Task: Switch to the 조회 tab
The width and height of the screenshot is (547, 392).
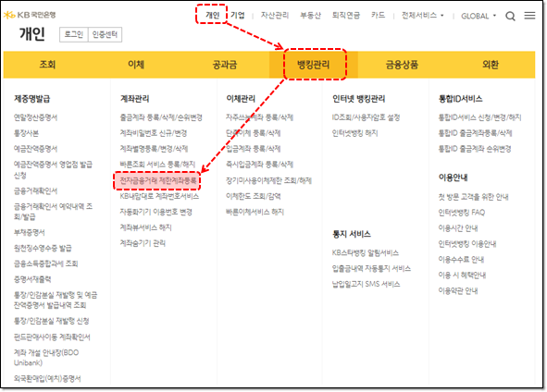Action: [x=47, y=65]
